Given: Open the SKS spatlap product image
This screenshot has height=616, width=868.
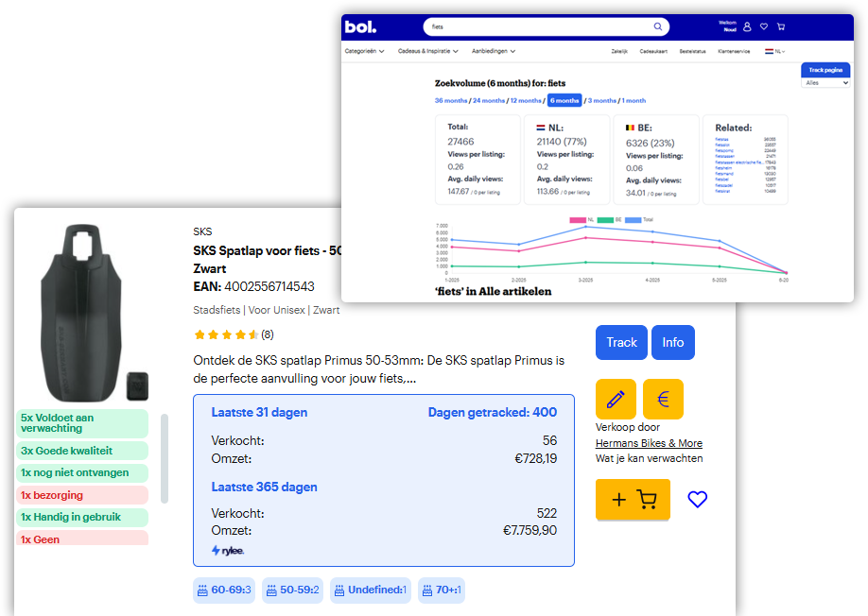Looking at the screenshot, I should tap(81, 313).
